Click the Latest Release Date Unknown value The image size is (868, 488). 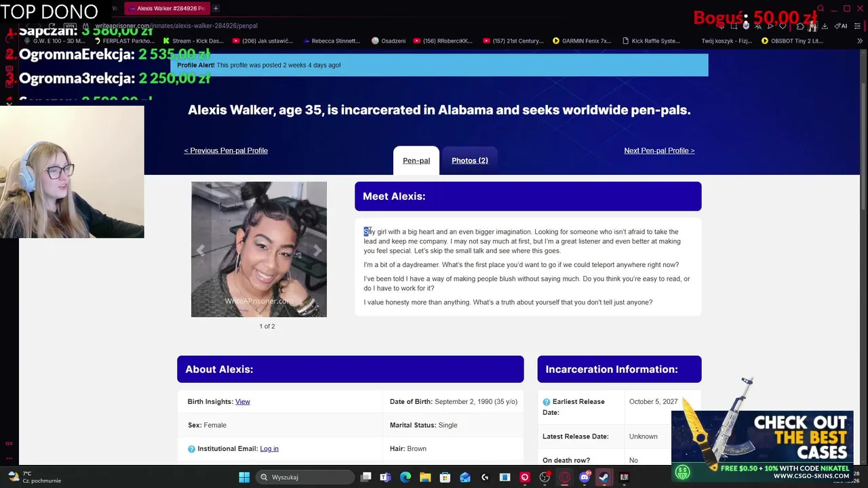pos(643,436)
